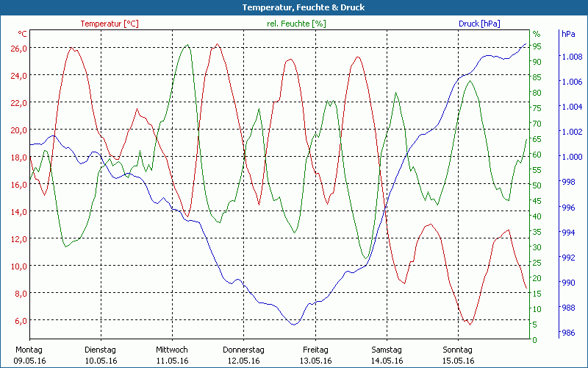The height and width of the screenshot is (368, 588).
Task: Click the 6,0 temperature axis tick
Action: point(20,320)
